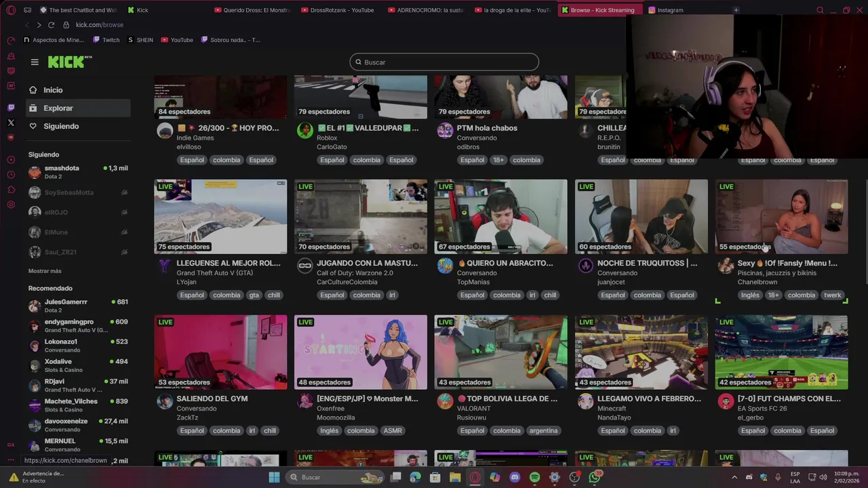Open el_gerbo streamer avatar
This screenshot has width=868, height=488.
[x=726, y=401]
